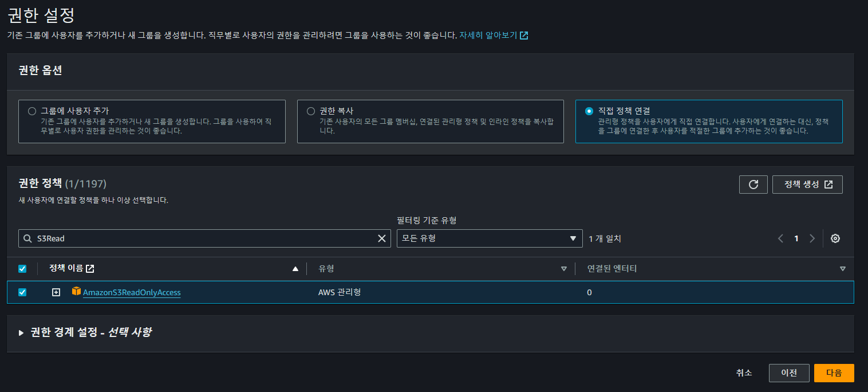The width and height of the screenshot is (868, 392).
Task: Expand 권한 경계 설정 section
Action: pyautogui.click(x=21, y=332)
